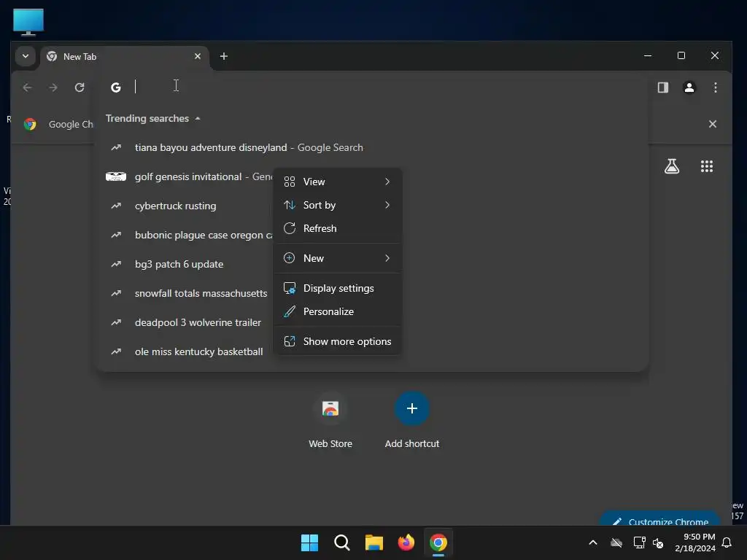Open the Chrome profile avatar
Viewport: 747px width, 560px height.
tap(689, 87)
